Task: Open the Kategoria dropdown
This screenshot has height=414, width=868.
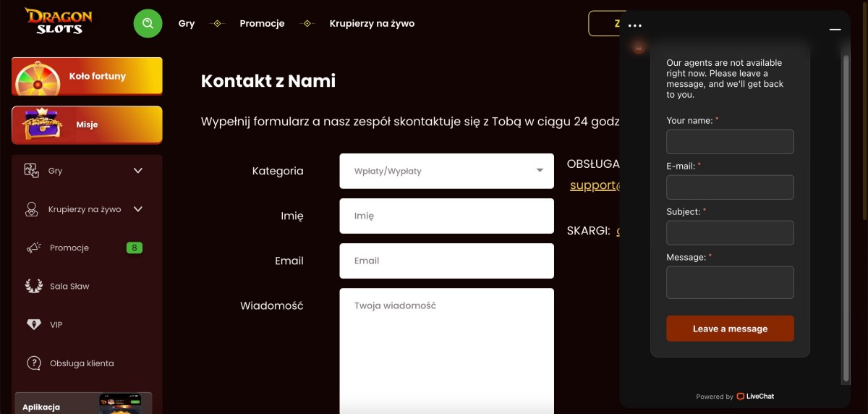Action: tap(446, 172)
